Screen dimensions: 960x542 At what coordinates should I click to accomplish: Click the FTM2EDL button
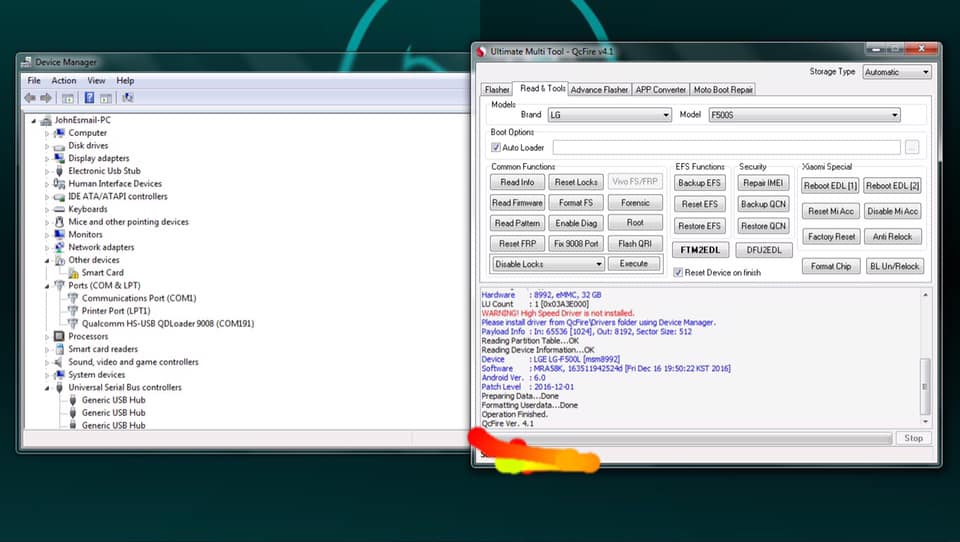(x=700, y=250)
